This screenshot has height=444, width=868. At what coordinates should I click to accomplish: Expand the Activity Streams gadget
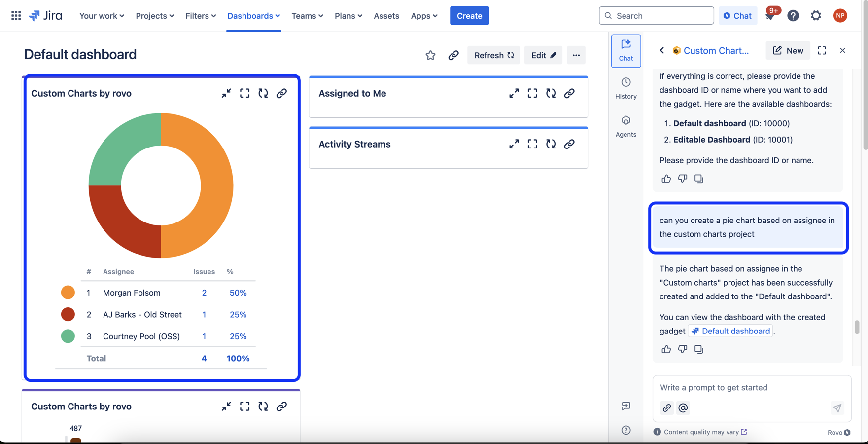pyautogui.click(x=514, y=144)
